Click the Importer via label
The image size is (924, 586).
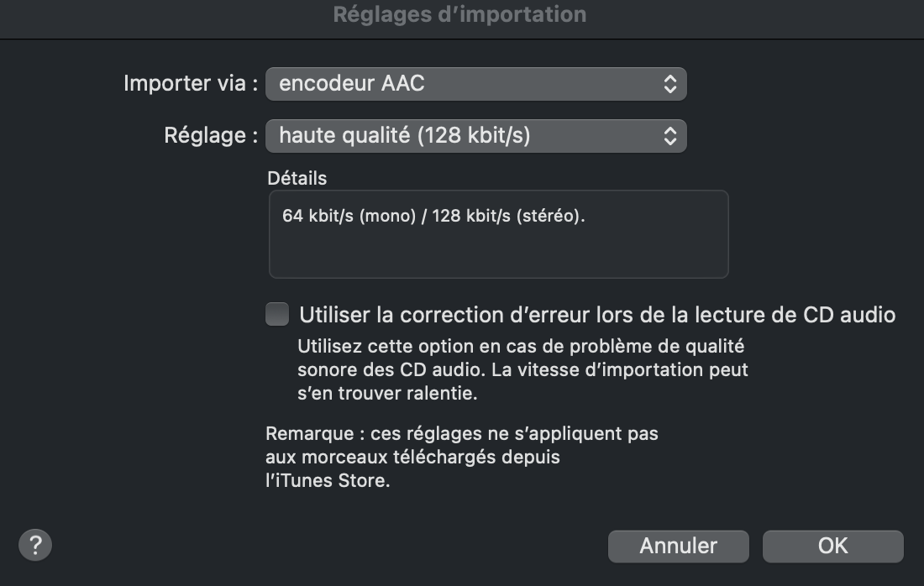[x=191, y=84]
